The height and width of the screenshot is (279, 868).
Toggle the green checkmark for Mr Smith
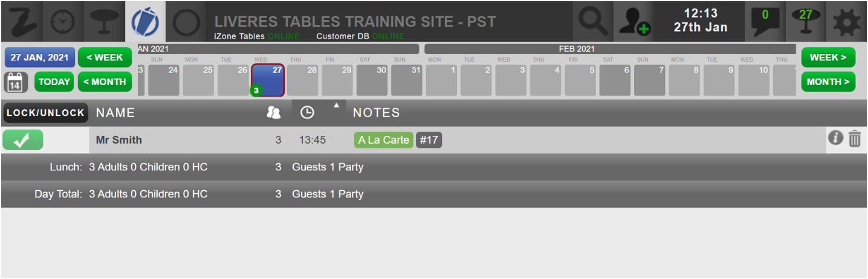point(23,140)
